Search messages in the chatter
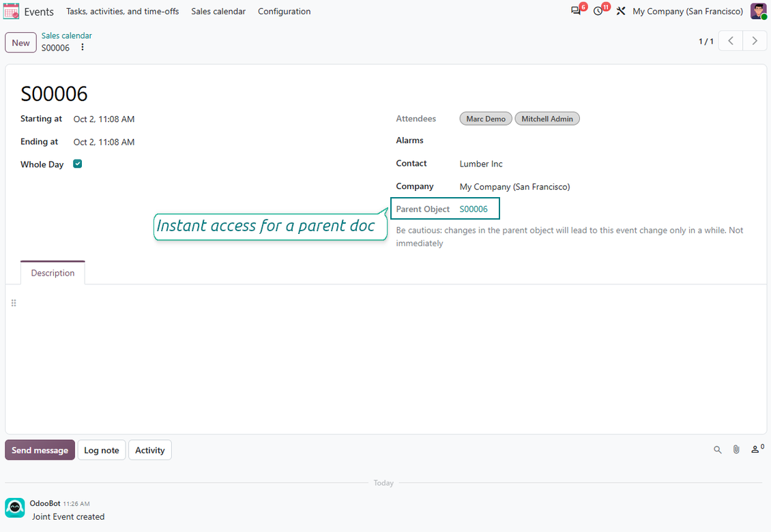Viewport: 771px width, 532px height. (x=717, y=449)
